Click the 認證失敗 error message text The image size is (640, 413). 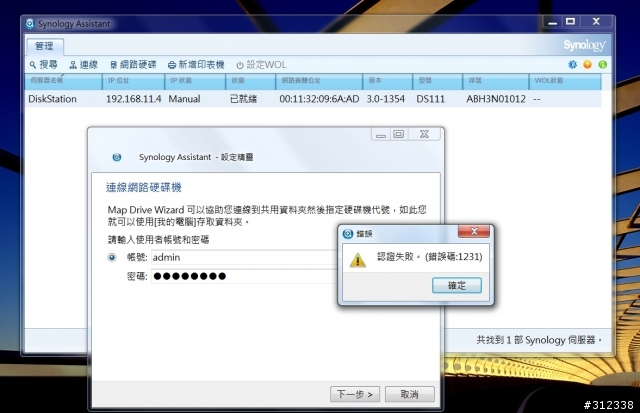click(429, 257)
